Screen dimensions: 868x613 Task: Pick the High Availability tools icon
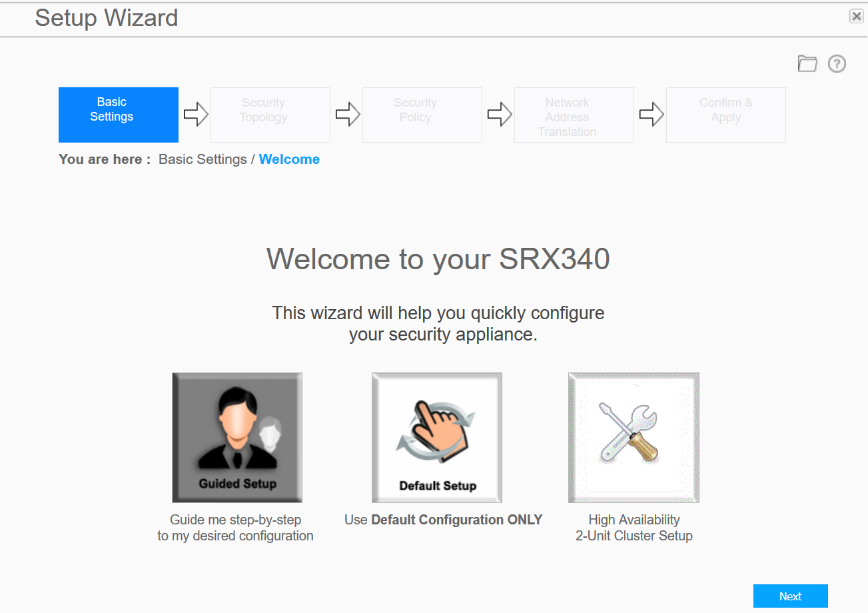tap(634, 438)
